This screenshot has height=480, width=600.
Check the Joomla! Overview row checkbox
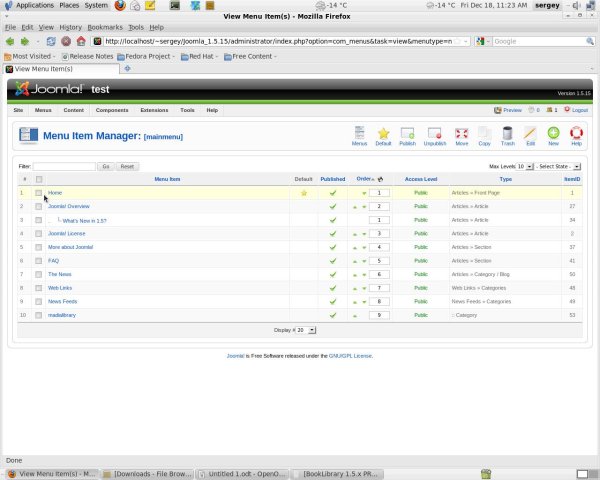tap(38, 206)
